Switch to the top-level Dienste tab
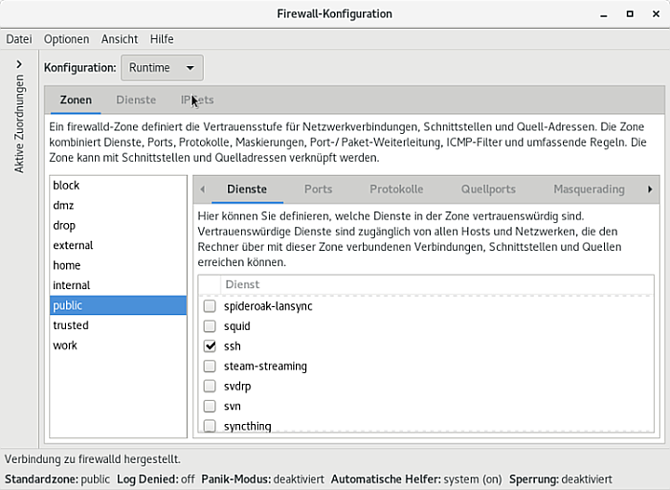This screenshot has width=670, height=490. pyautogui.click(x=136, y=100)
